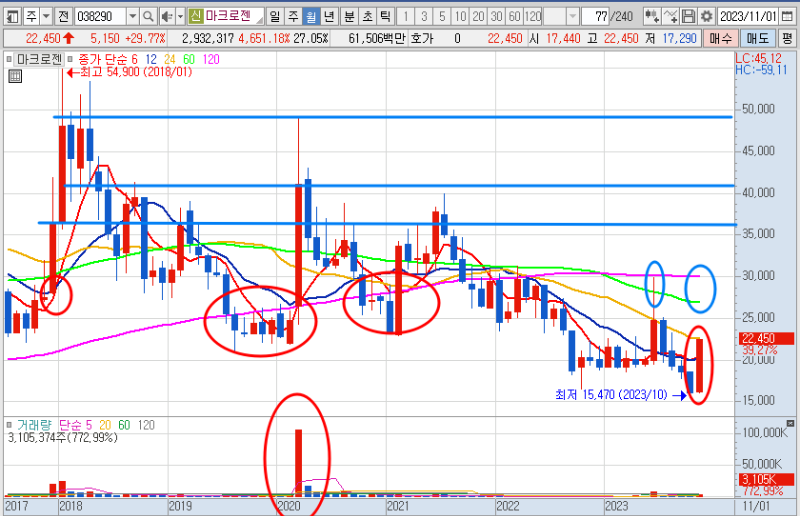Viewport: 800px width, 516px height.
Task: Click the green 60 moving average label
Action: (189, 59)
